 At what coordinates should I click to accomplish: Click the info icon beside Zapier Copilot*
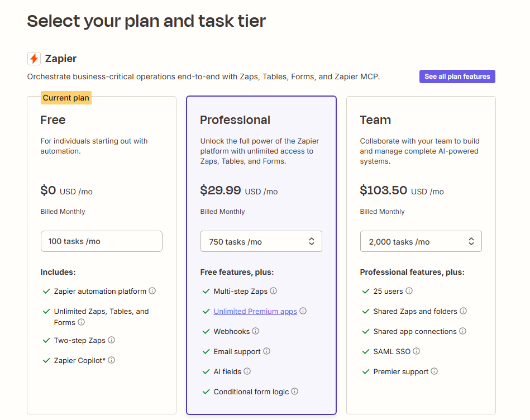pos(111,360)
